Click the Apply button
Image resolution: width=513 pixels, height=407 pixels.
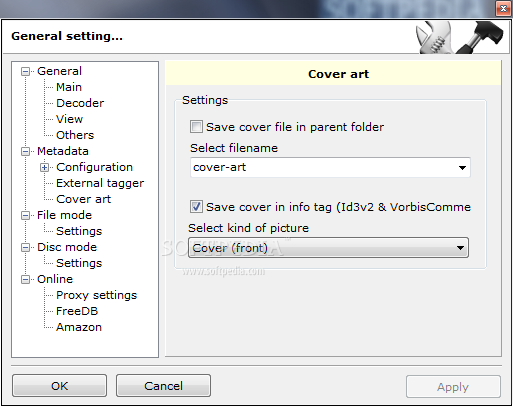(x=453, y=387)
